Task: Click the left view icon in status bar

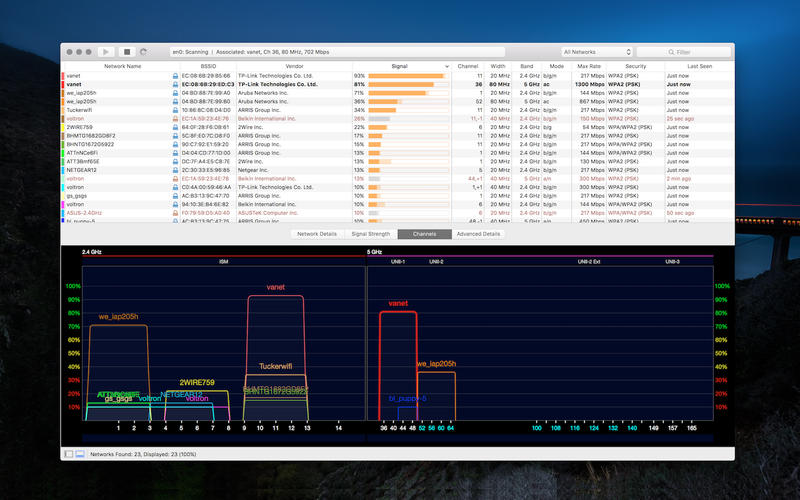Action: pyautogui.click(x=69, y=454)
